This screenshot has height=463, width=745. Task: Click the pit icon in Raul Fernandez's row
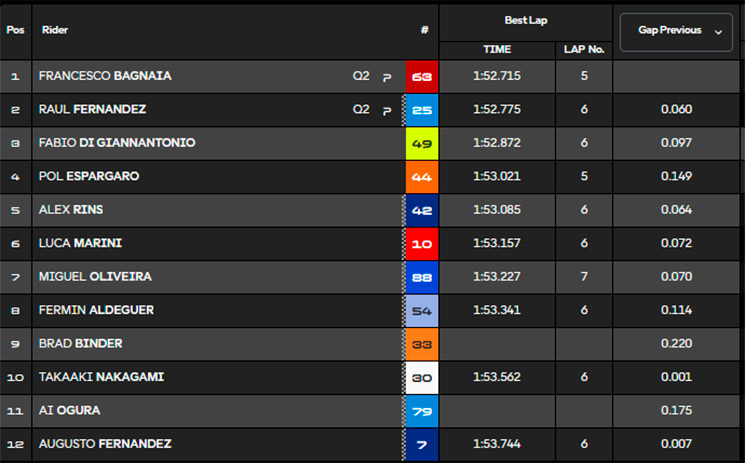point(387,111)
